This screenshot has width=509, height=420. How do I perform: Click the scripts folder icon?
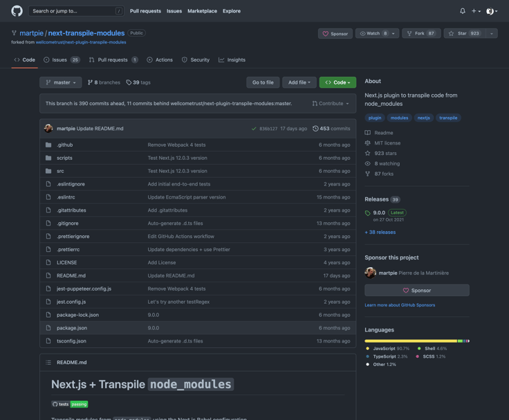tap(48, 158)
